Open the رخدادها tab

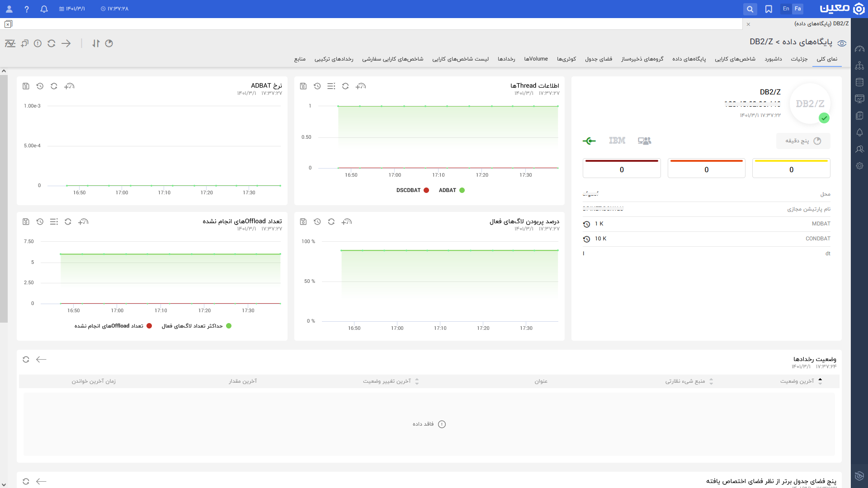pos(506,59)
